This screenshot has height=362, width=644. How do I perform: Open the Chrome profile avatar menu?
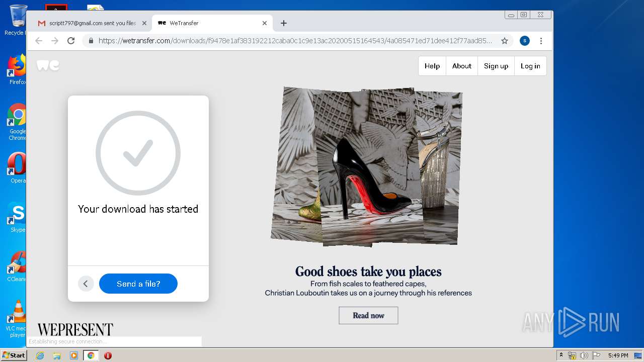coord(524,41)
